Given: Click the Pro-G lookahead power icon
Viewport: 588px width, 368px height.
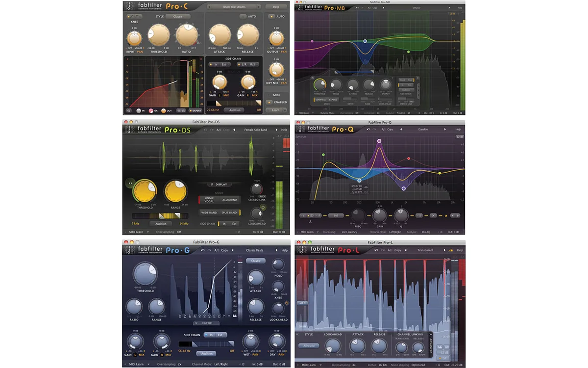Looking at the screenshot, I should (286, 303).
